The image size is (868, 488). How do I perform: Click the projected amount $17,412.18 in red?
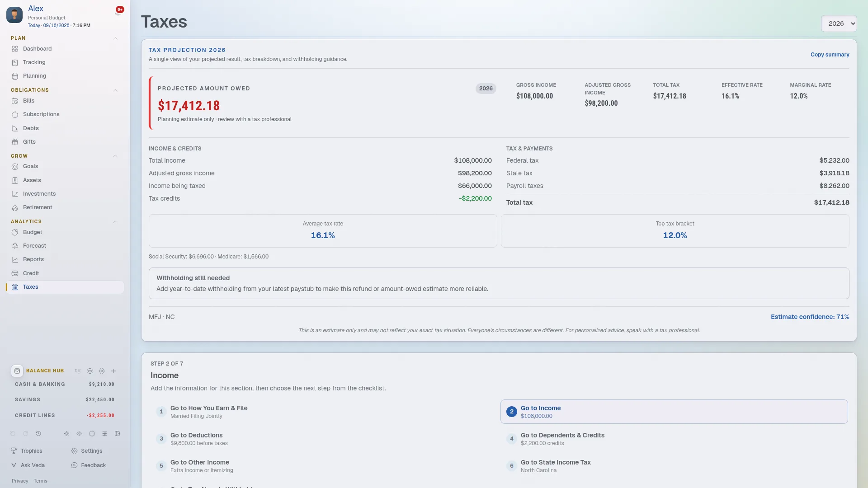click(189, 106)
